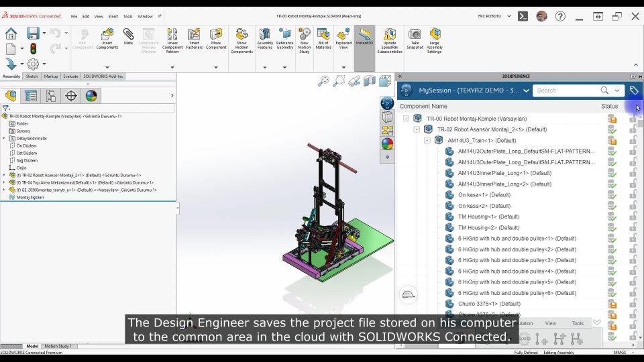Collapse the 3DEXPERIENCE panel with double arrows
The image size is (644, 362).
click(400, 76)
